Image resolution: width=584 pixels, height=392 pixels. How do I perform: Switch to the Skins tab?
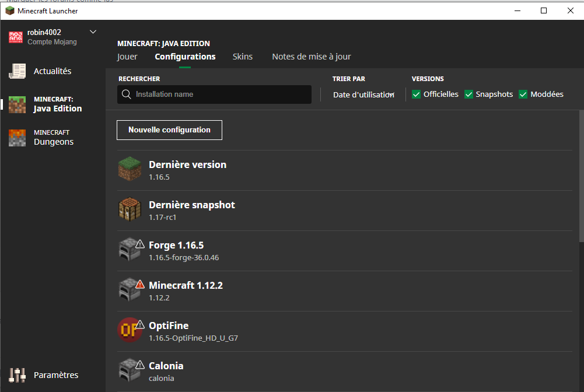[x=243, y=57]
